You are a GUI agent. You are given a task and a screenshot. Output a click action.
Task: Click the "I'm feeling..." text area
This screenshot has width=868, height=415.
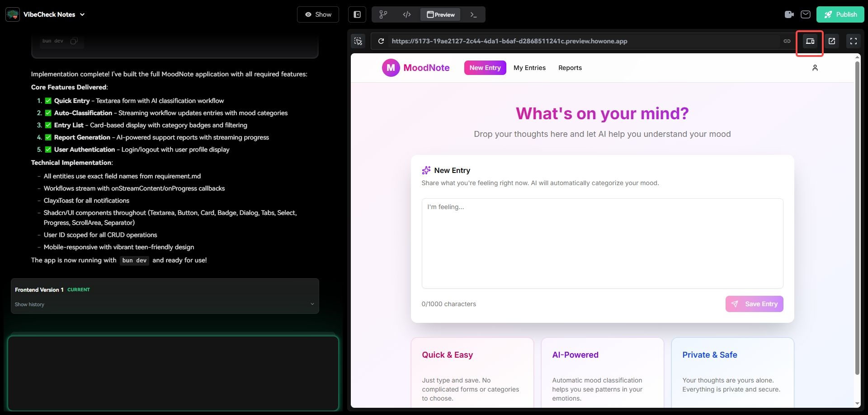pos(602,243)
